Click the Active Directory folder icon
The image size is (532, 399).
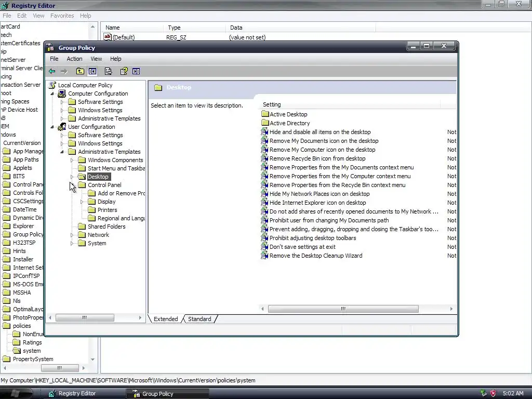tap(265, 123)
